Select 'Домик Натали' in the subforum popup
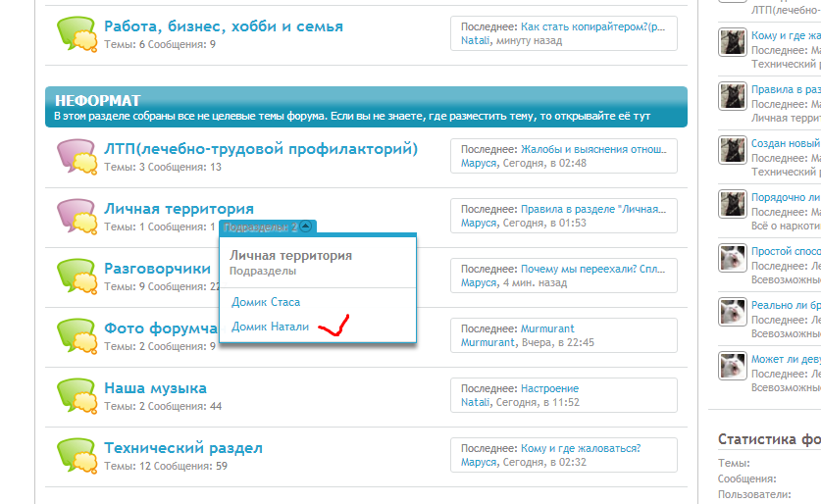Viewport: 821px width, 504px height. pyautogui.click(x=270, y=327)
